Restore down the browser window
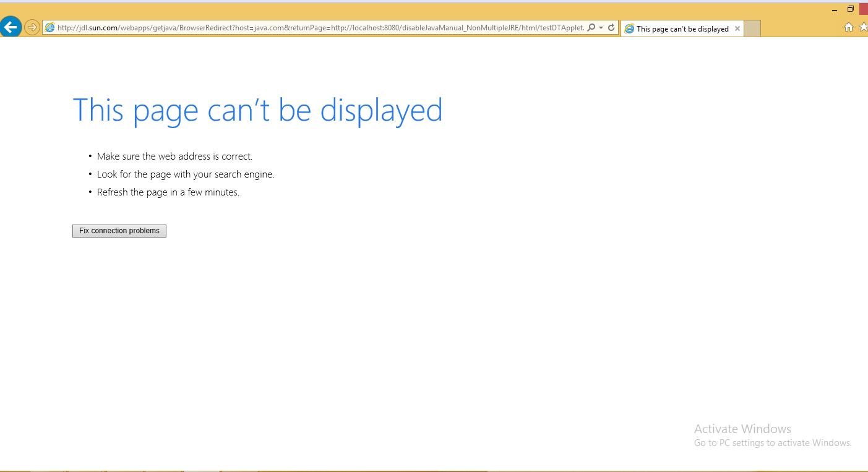The width and height of the screenshot is (868, 472). (851, 9)
